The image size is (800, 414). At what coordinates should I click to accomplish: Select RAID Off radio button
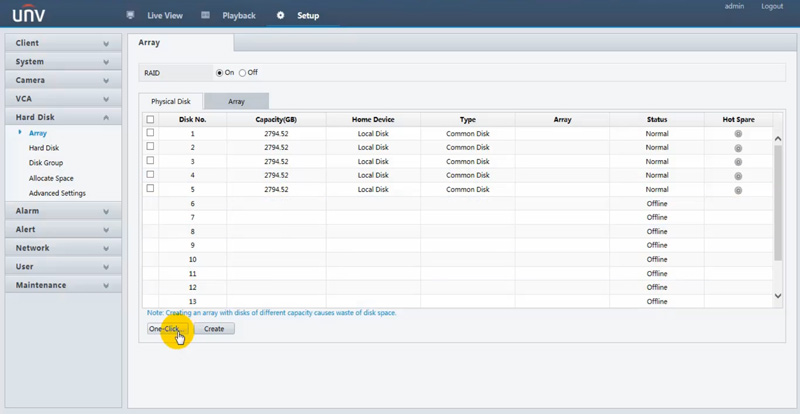[x=242, y=73]
